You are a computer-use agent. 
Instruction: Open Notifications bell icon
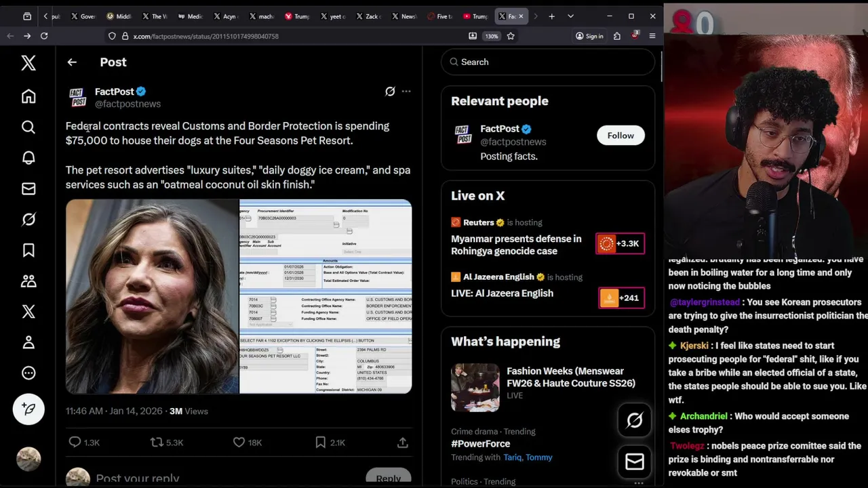click(x=28, y=157)
